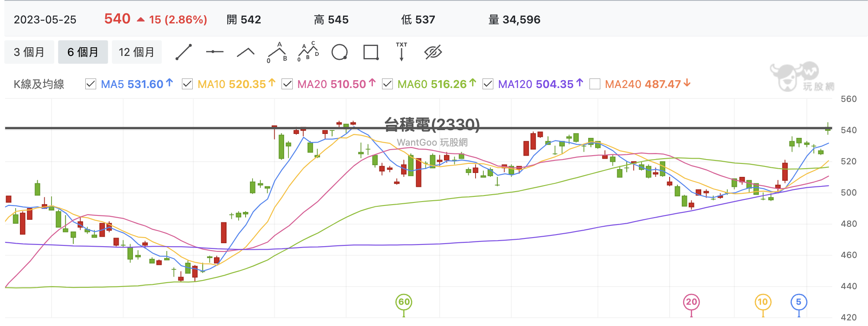
Task: Click the MA240 487.47 label
Action: tap(648, 84)
